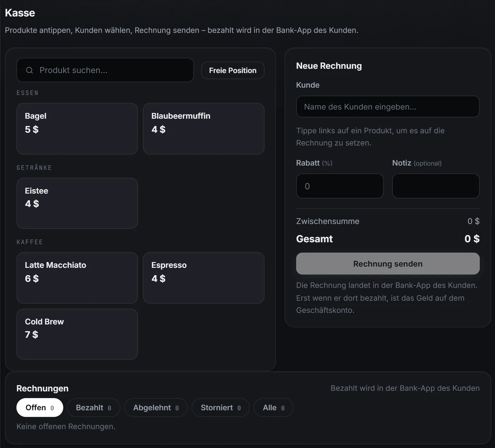The image size is (495, 448).
Task: Click the Rechnungen section heading
Action: (42, 388)
